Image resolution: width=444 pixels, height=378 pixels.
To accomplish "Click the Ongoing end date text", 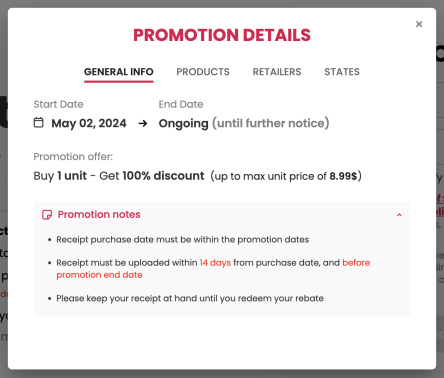I will coord(183,123).
